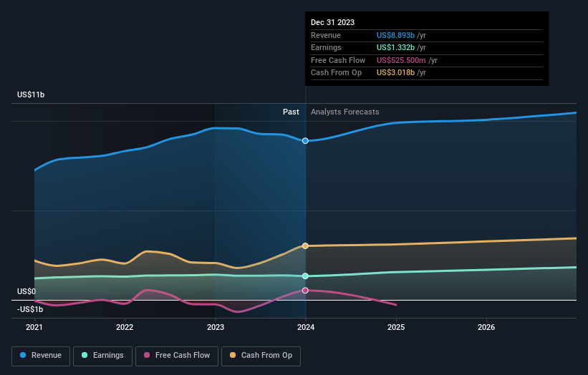This screenshot has width=588, height=375.
Task: Toggle the Cash From Op legend button
Action: pos(261,356)
